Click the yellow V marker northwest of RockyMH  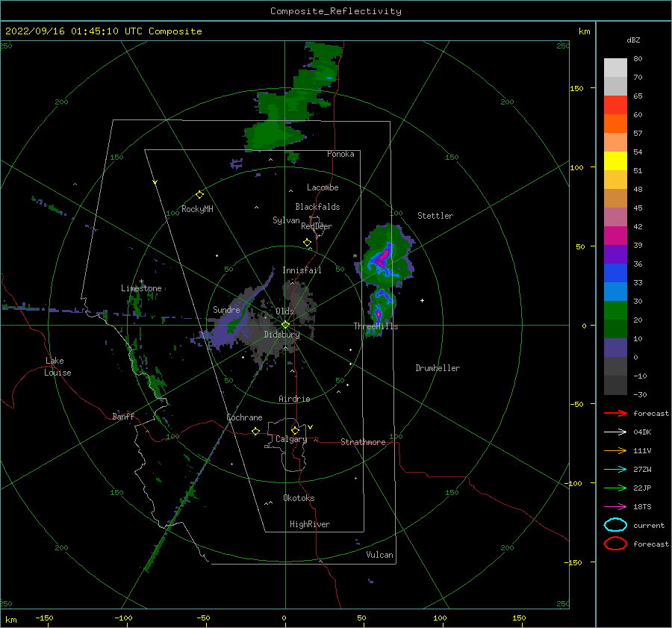coord(155,182)
